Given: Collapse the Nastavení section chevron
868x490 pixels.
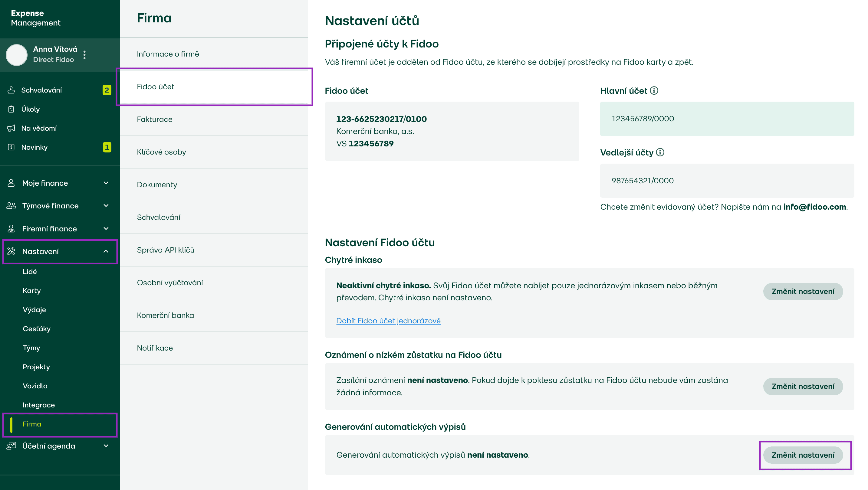Looking at the screenshot, I should tap(106, 251).
